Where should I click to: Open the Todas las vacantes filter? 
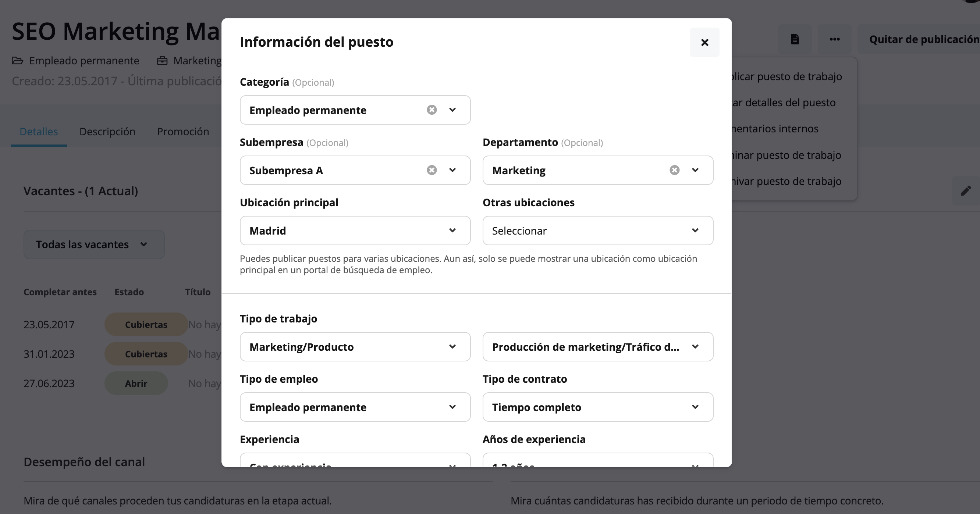coord(94,244)
